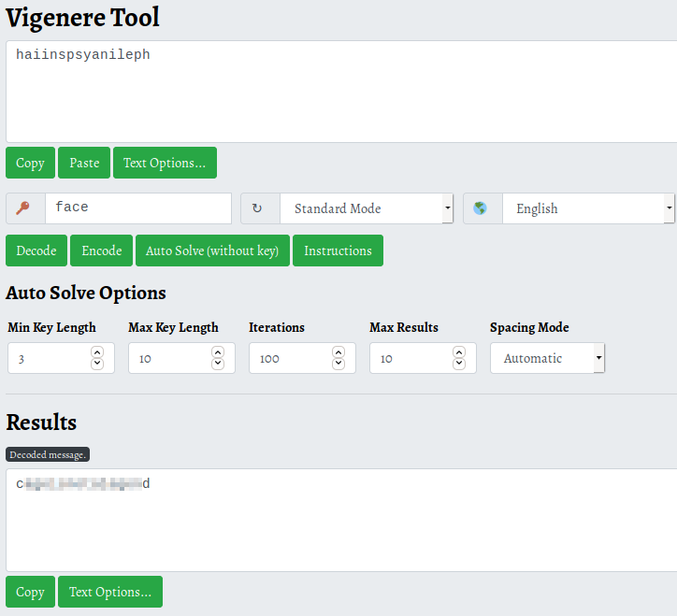Copy the decoded result text
Image resolution: width=677 pixels, height=616 pixels.
click(x=30, y=592)
